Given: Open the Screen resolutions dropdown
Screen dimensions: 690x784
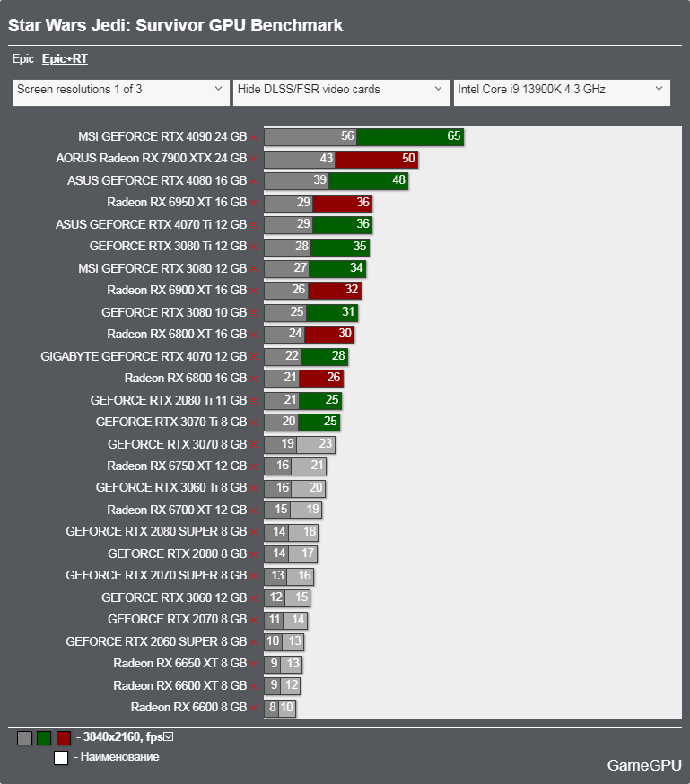Looking at the screenshot, I should pyautogui.click(x=121, y=92).
